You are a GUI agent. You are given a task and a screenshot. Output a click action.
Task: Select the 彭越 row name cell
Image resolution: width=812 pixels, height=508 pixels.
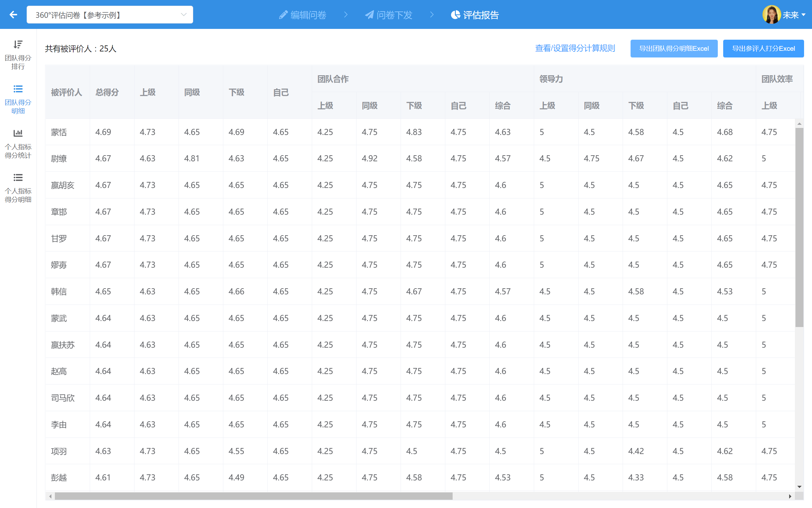point(67,478)
